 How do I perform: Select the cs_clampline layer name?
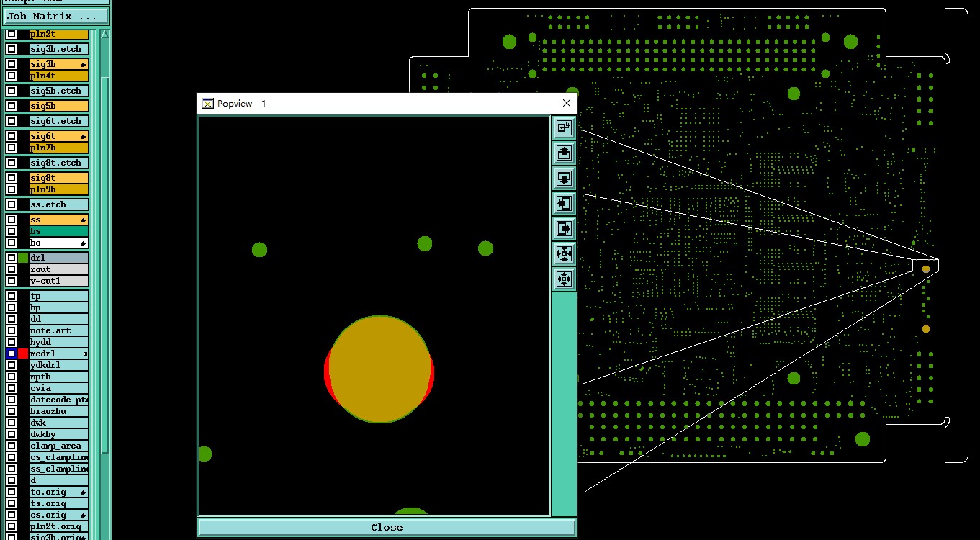pos(59,457)
